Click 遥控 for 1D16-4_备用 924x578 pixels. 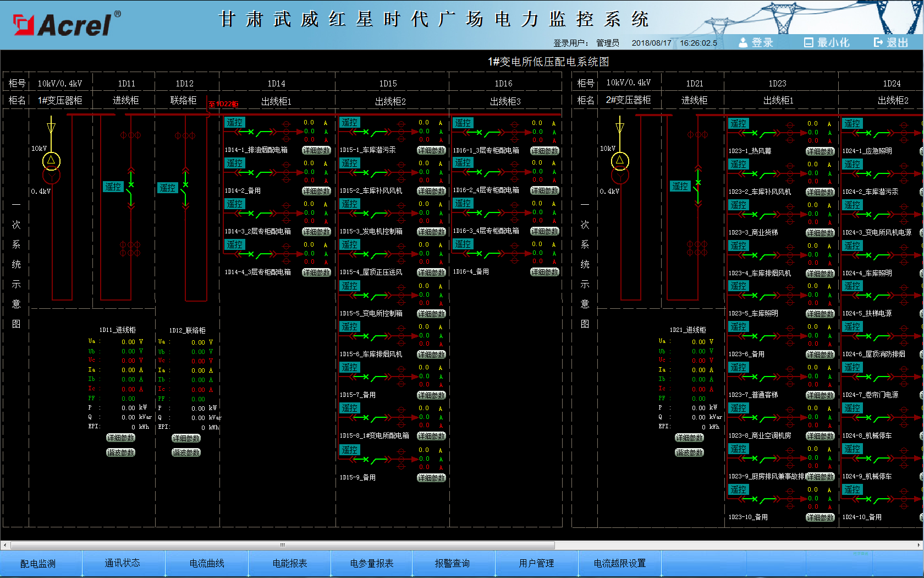coord(463,244)
